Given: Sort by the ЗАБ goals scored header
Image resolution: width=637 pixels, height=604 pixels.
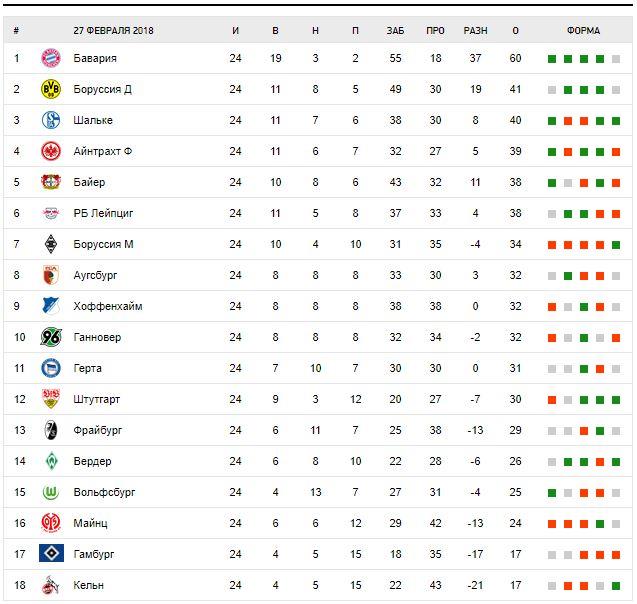Looking at the screenshot, I should [395, 30].
